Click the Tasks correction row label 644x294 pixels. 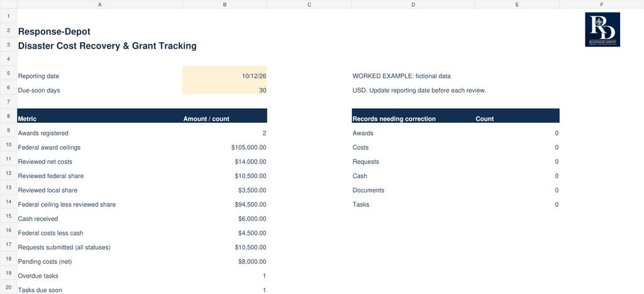pyautogui.click(x=360, y=205)
